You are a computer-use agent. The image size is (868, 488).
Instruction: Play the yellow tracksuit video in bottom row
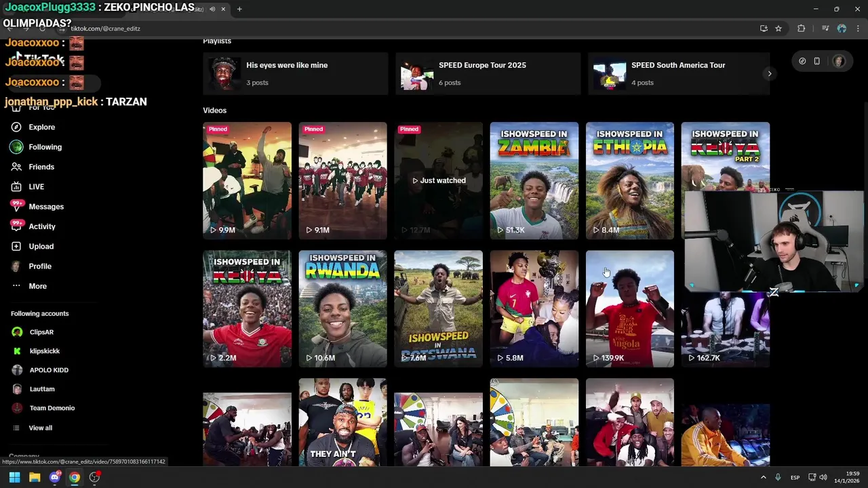725,434
